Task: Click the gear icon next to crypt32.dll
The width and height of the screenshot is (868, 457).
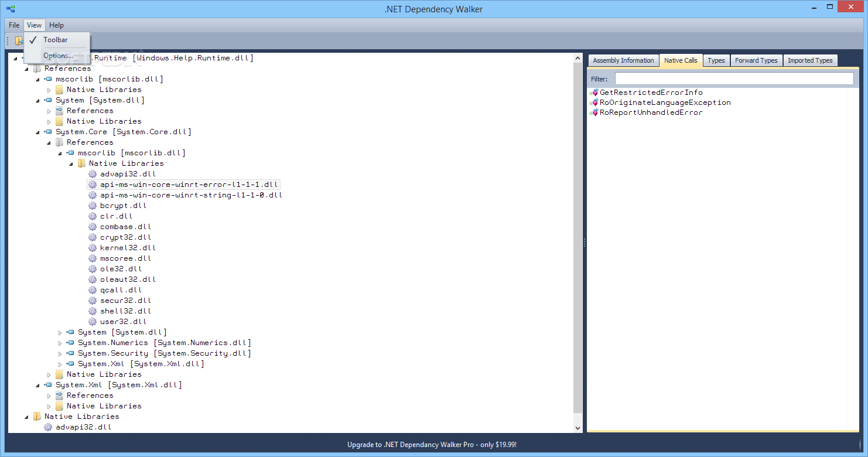Action: pyautogui.click(x=93, y=237)
